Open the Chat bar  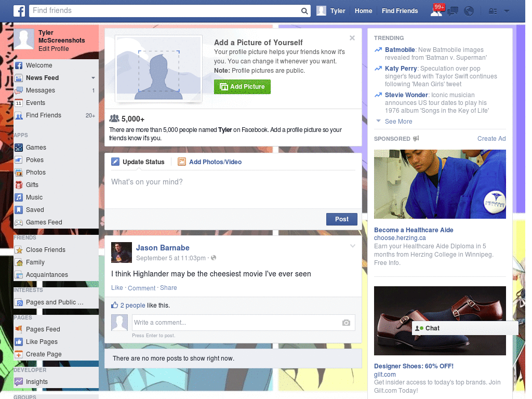[465, 328]
